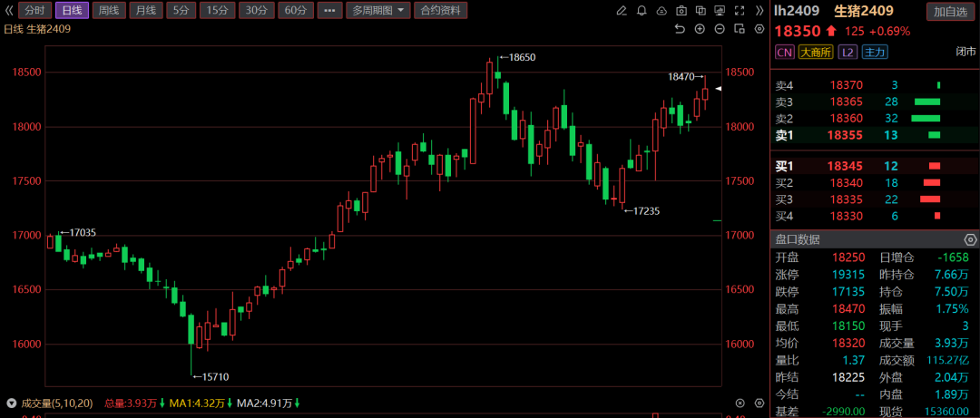Open the more periods ellipsis menu
The image size is (980, 418).
coord(330,11)
